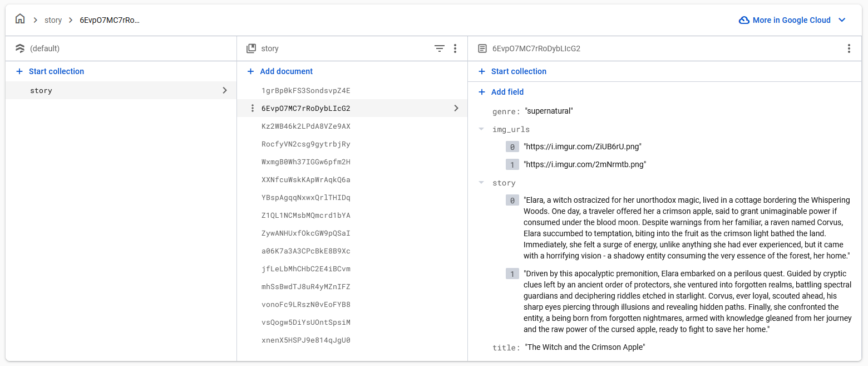Viewport: 868px width, 366px height.
Task: Click three-dot menu beside document 6EvpO7MC7rRoDybLIcG2
Action: coord(252,109)
